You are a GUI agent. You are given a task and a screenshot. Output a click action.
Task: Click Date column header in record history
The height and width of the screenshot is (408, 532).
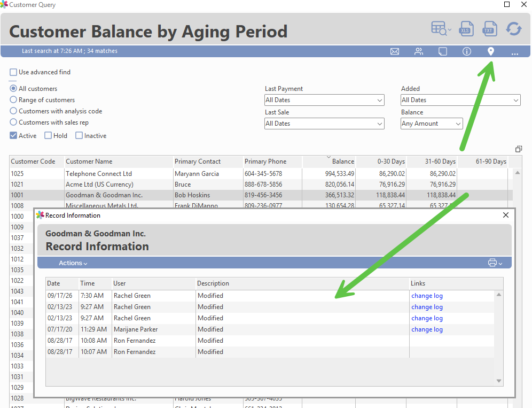tap(62, 283)
